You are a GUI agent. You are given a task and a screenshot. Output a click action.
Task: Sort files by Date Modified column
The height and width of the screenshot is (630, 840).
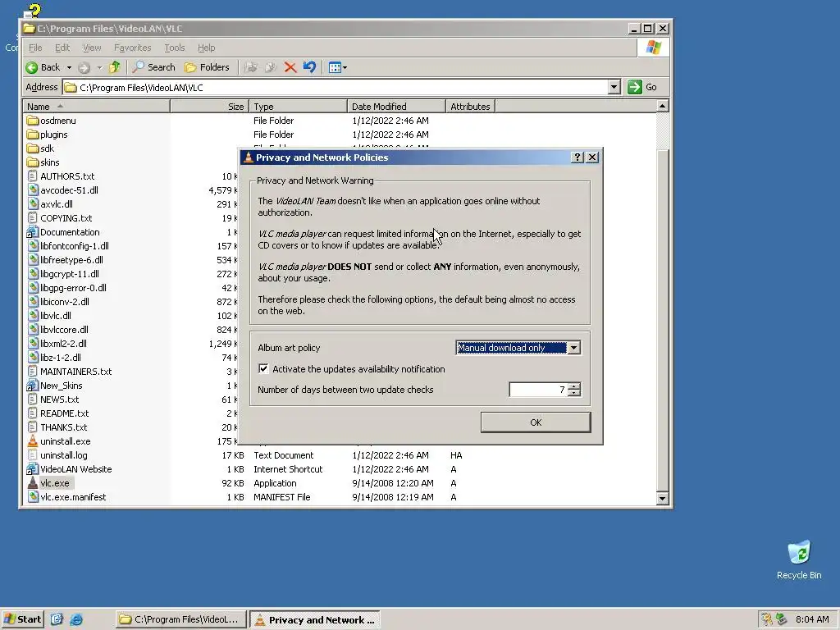[x=396, y=107]
